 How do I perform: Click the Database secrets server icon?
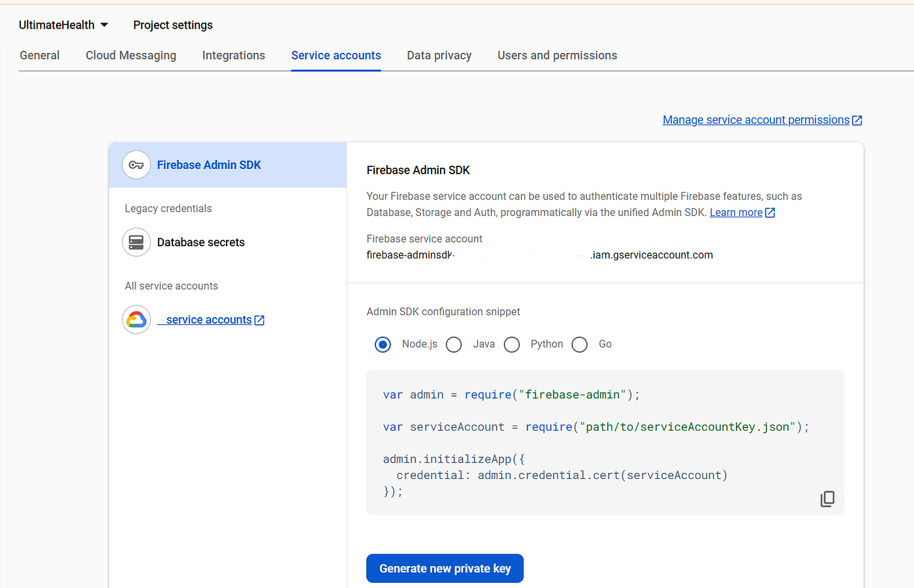[x=136, y=242]
